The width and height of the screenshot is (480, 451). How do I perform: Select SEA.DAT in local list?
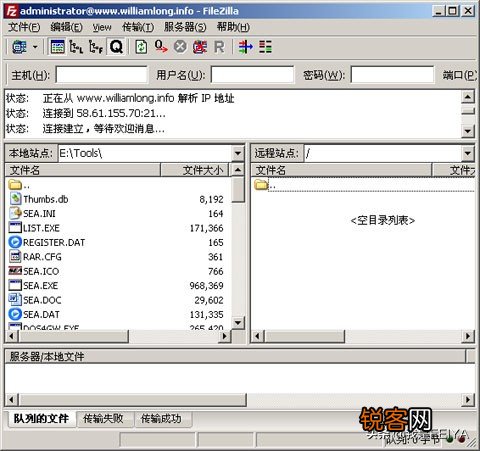pos(35,314)
